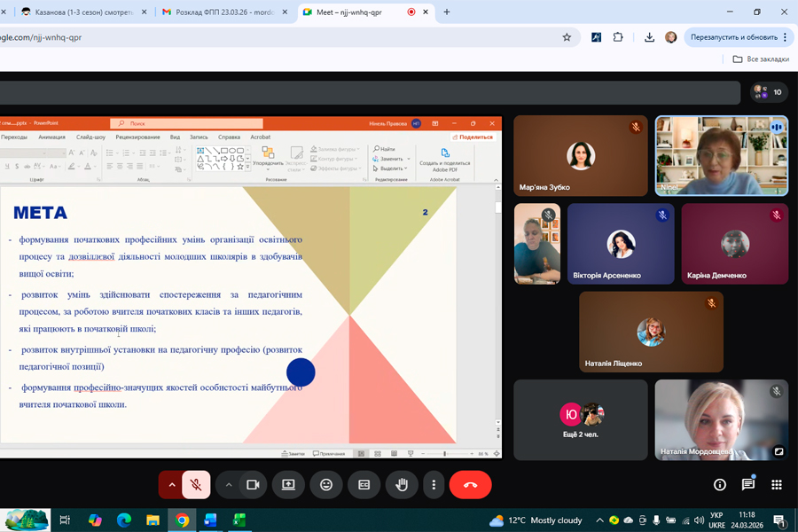Open 'Все закладки' folder
Screen dimensions: 798x532
[761, 59]
